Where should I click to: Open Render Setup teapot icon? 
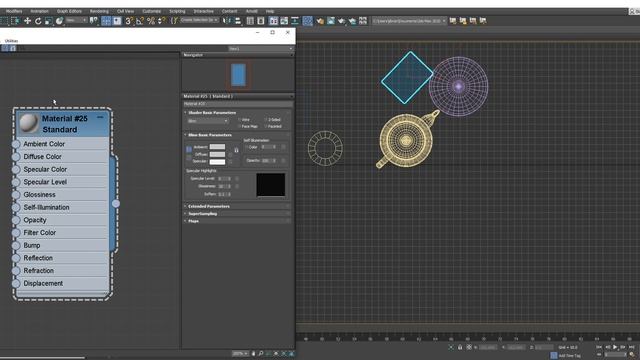[x=320, y=20]
